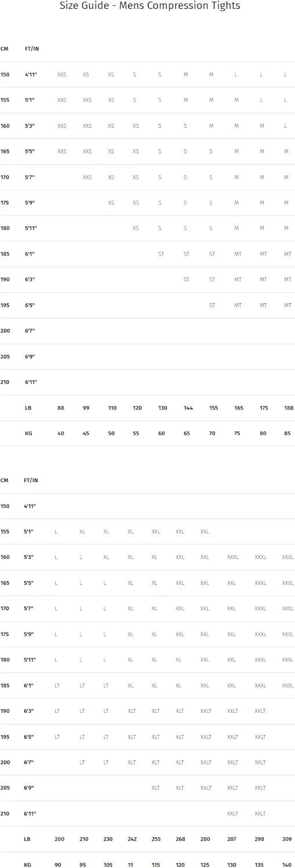Select the 88 LB weight column header
The width and height of the screenshot is (295, 868).
61,408
